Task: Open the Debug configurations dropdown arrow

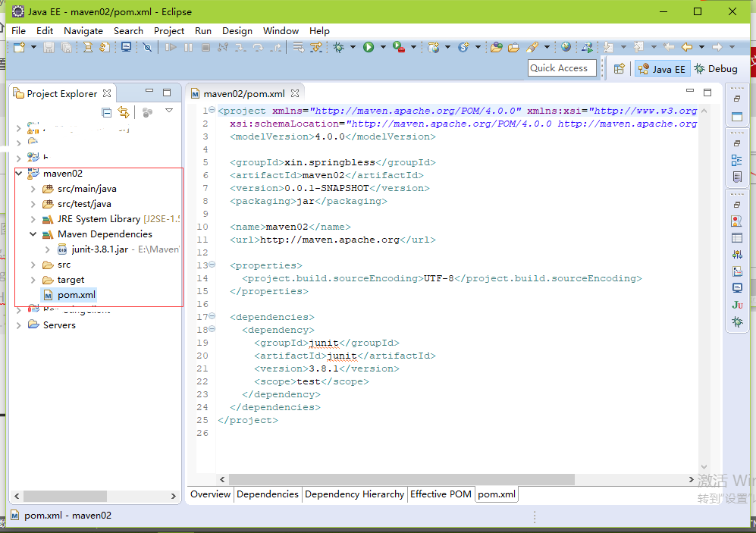Action: [x=353, y=47]
